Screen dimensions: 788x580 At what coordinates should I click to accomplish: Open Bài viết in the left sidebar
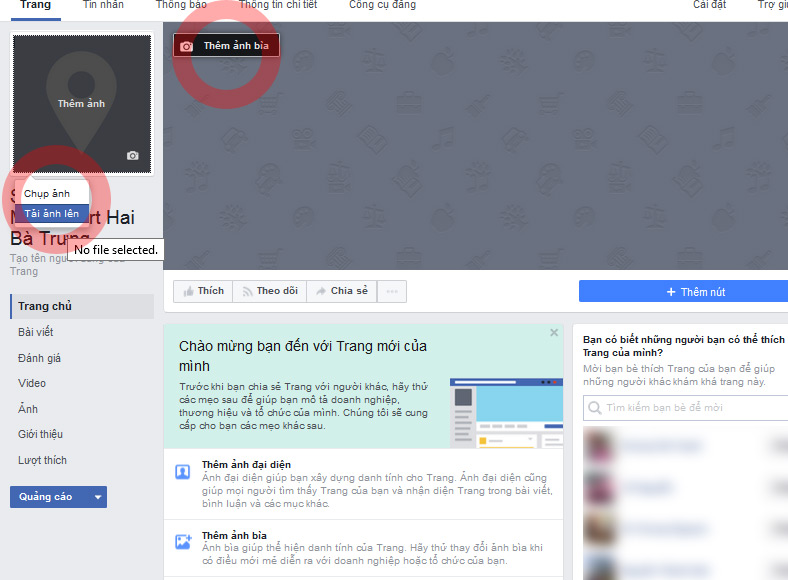click(x=36, y=332)
